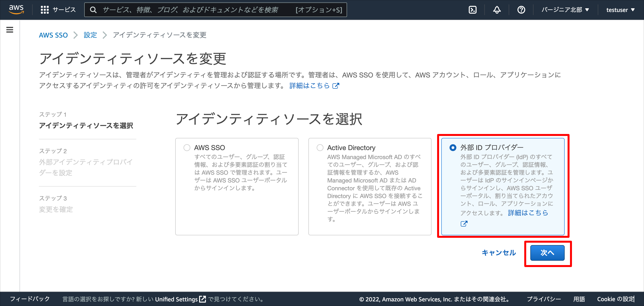
Task: Click ステップ 1 アイデンティティソースを選択 step
Action: click(86, 120)
